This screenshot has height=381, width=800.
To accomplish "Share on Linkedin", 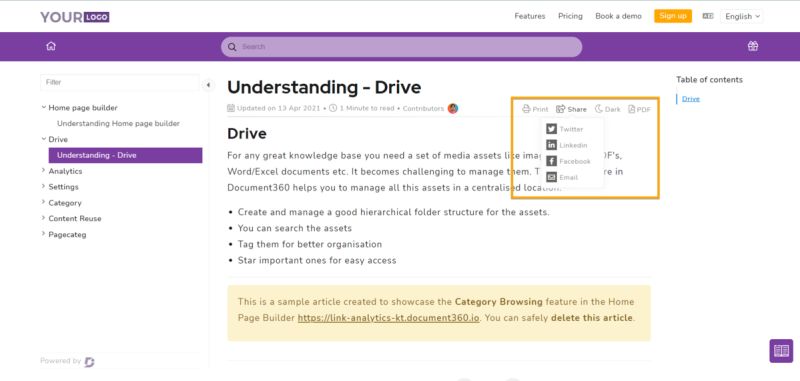I will pyautogui.click(x=567, y=145).
